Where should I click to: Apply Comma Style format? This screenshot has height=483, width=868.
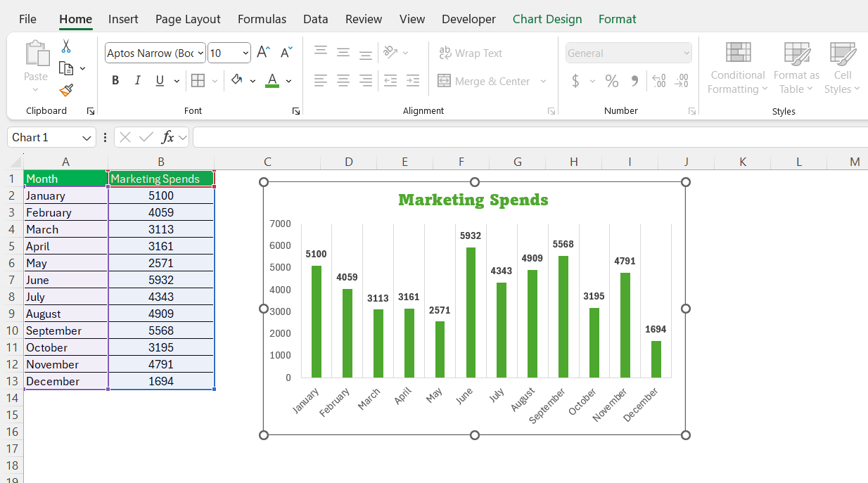point(634,82)
